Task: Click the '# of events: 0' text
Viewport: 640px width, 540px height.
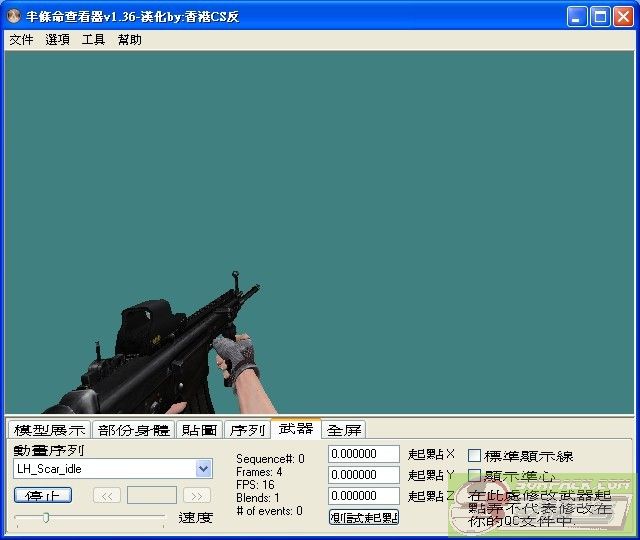Action: pyautogui.click(x=269, y=511)
